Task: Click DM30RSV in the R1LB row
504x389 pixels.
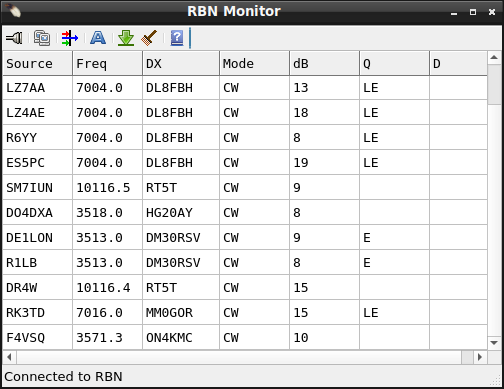Action: [x=181, y=263]
